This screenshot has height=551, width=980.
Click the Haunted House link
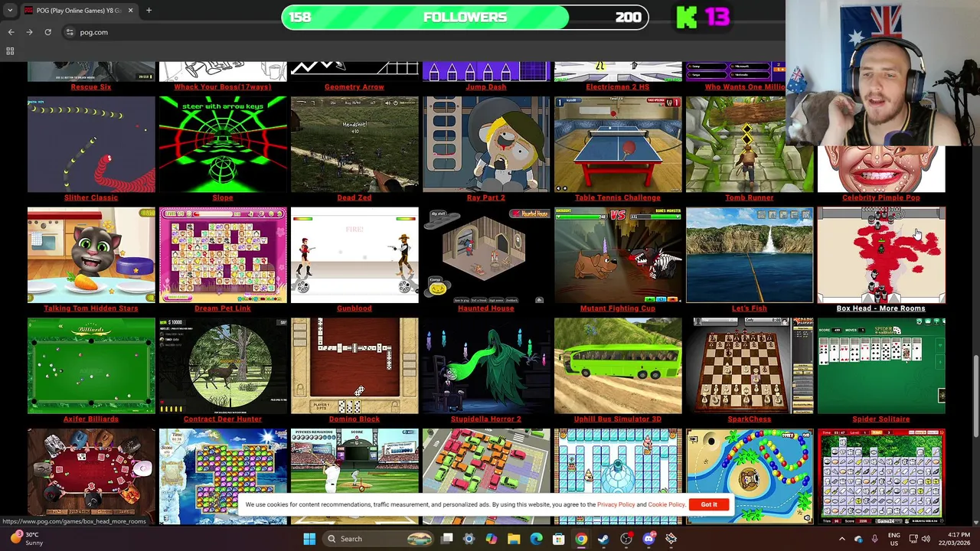click(486, 308)
